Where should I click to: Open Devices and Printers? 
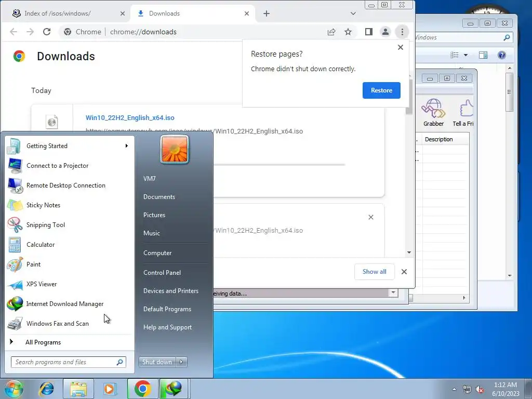point(171,291)
